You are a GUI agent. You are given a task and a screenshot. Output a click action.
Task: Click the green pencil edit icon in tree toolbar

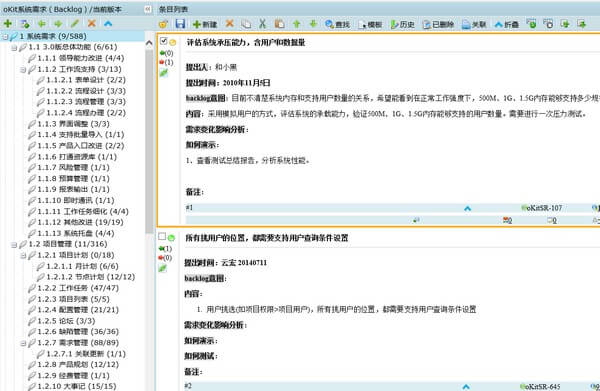coord(75,24)
